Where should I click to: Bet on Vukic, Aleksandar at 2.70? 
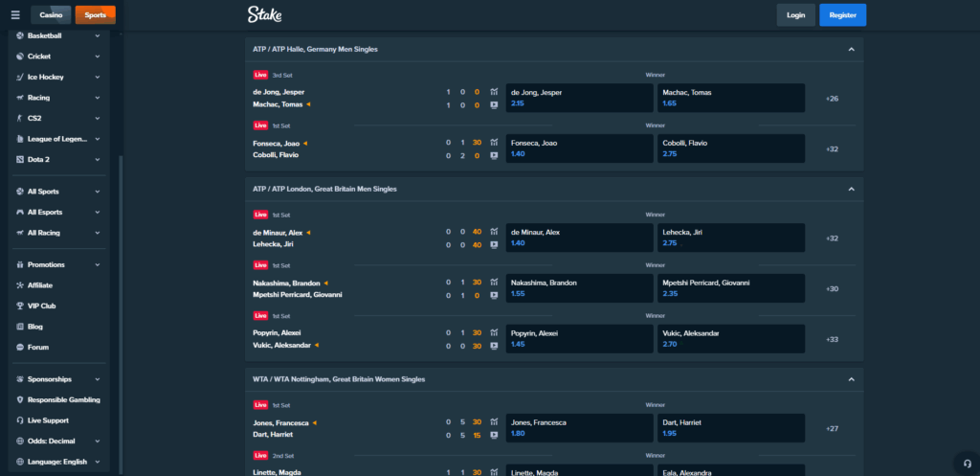click(x=731, y=338)
